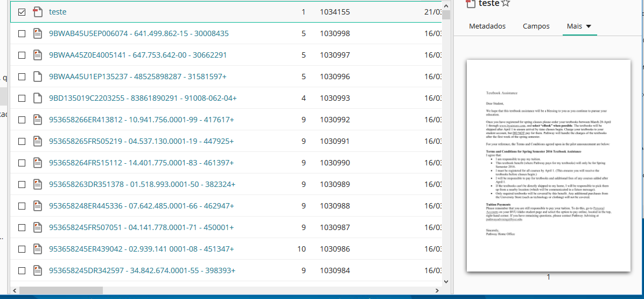
Task: Click document icon for 953658264FR515112 row
Action: coord(37,163)
